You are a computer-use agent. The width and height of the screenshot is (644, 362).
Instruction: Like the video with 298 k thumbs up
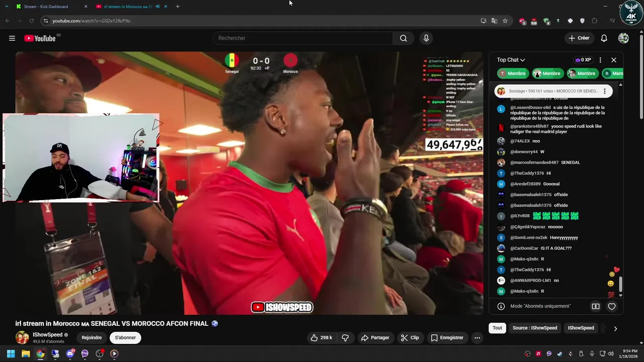321,338
